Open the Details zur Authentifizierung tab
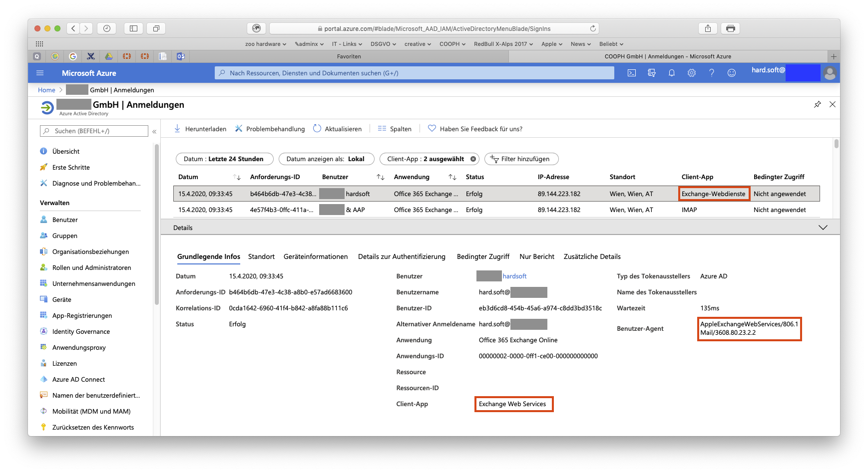The width and height of the screenshot is (868, 473). [402, 256]
